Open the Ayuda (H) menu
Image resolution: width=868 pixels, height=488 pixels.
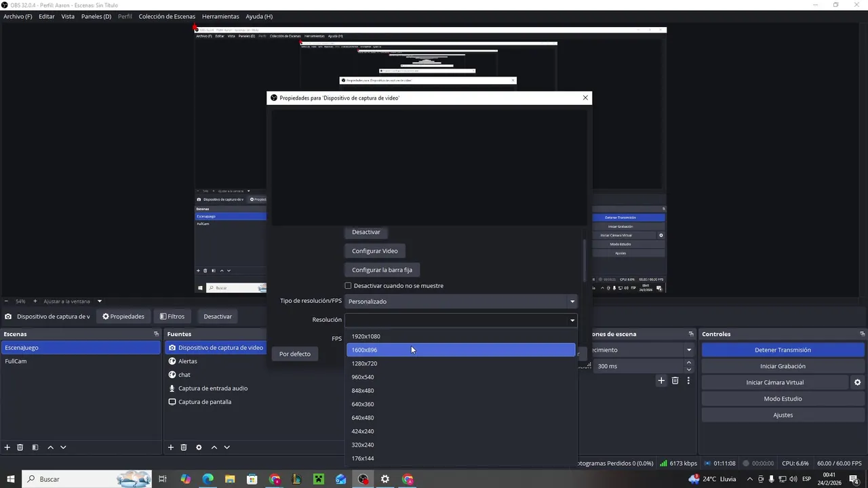[259, 16]
